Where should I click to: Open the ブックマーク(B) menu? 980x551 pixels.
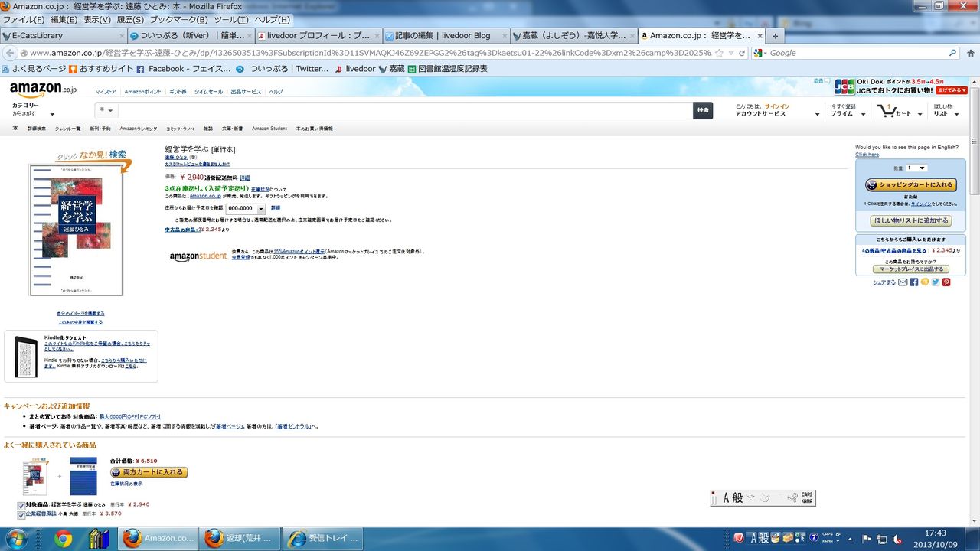178,20
